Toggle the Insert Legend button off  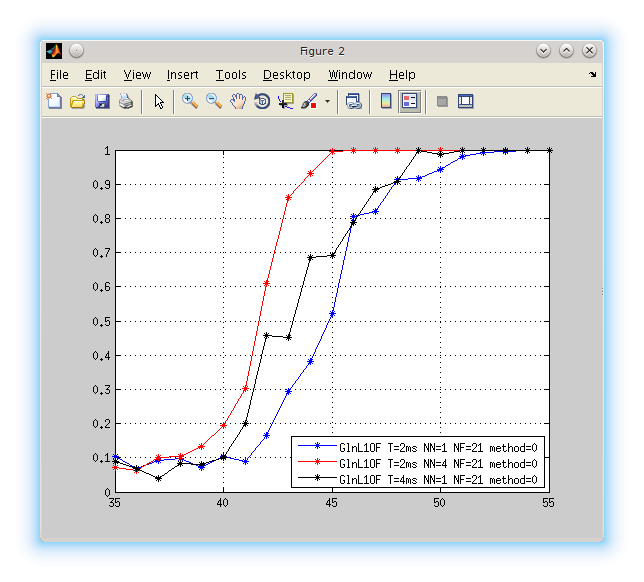point(409,101)
